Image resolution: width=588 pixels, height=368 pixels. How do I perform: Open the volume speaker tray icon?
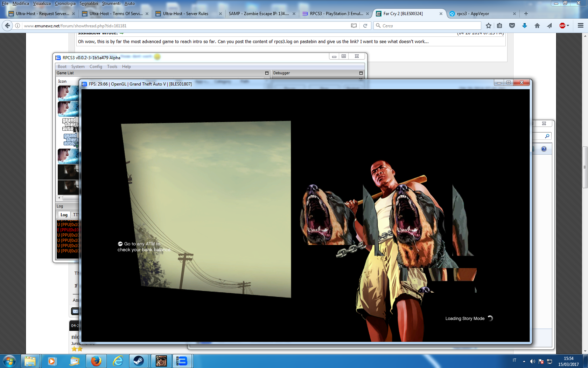click(x=532, y=361)
